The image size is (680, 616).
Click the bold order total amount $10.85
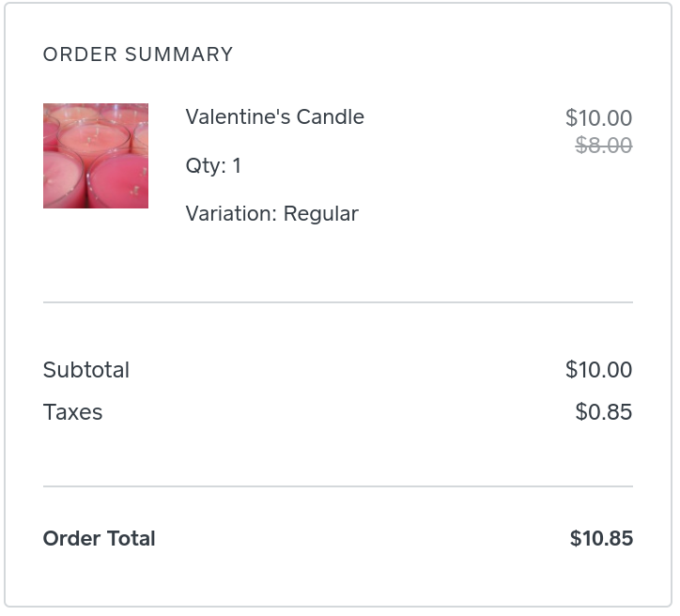(x=601, y=539)
